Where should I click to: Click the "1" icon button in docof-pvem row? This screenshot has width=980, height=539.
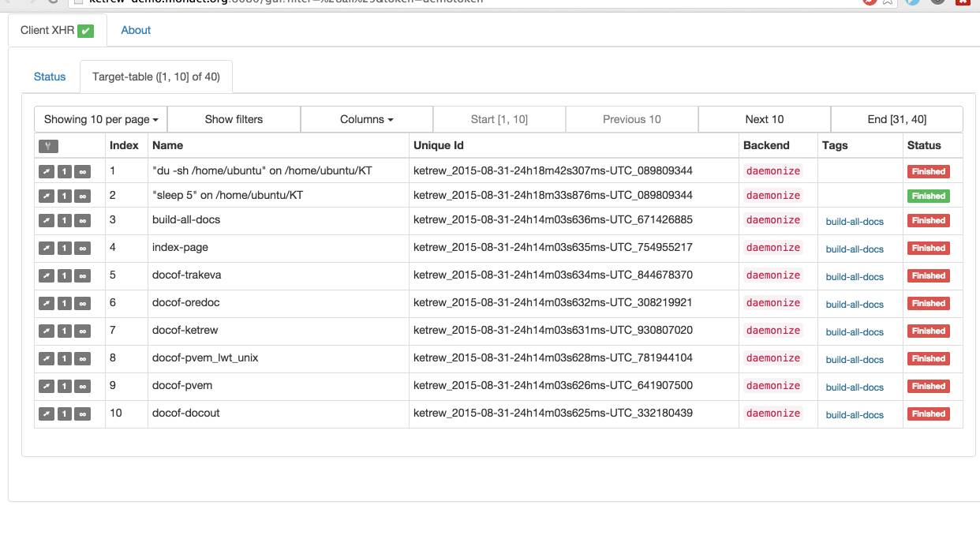[x=65, y=387]
